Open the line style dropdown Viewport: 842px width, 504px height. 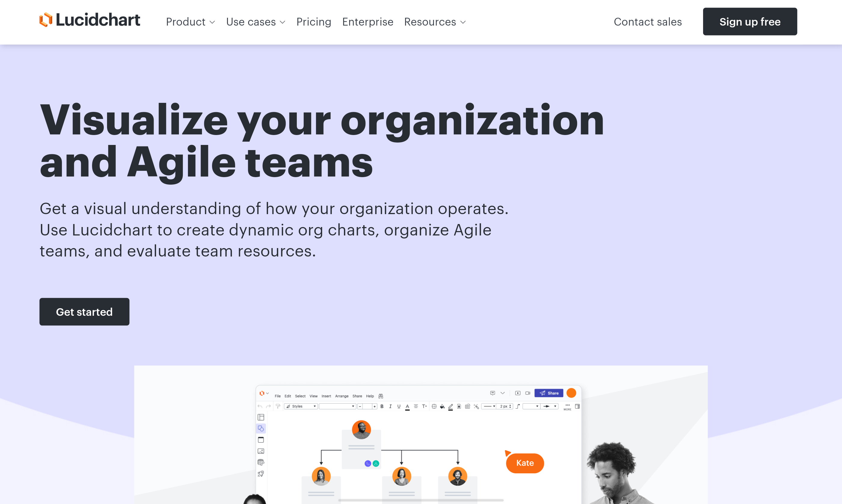(x=489, y=407)
